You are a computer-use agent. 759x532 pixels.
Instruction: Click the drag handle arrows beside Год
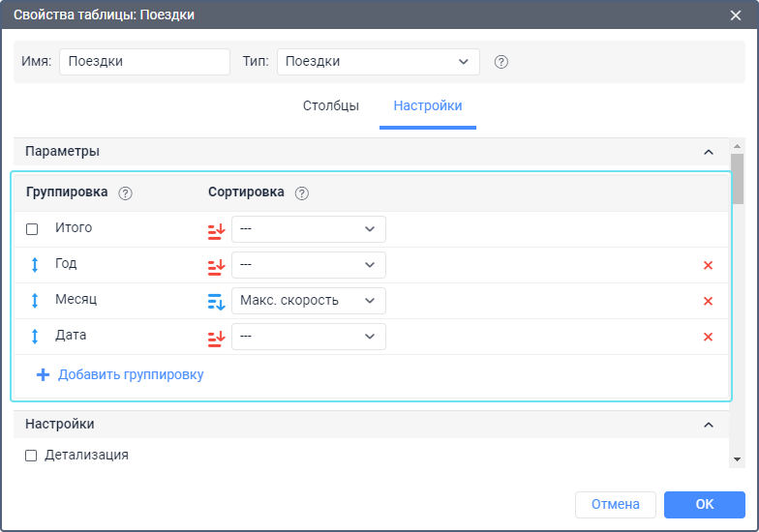[x=35, y=265]
